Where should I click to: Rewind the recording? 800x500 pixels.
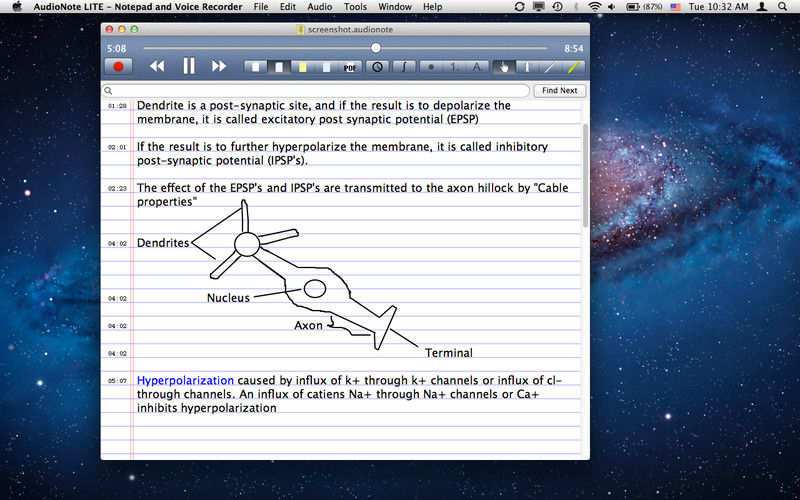157,67
